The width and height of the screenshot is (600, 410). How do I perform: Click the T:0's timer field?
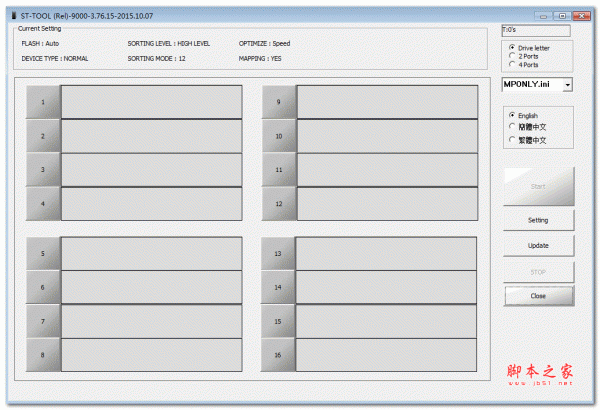(x=536, y=30)
